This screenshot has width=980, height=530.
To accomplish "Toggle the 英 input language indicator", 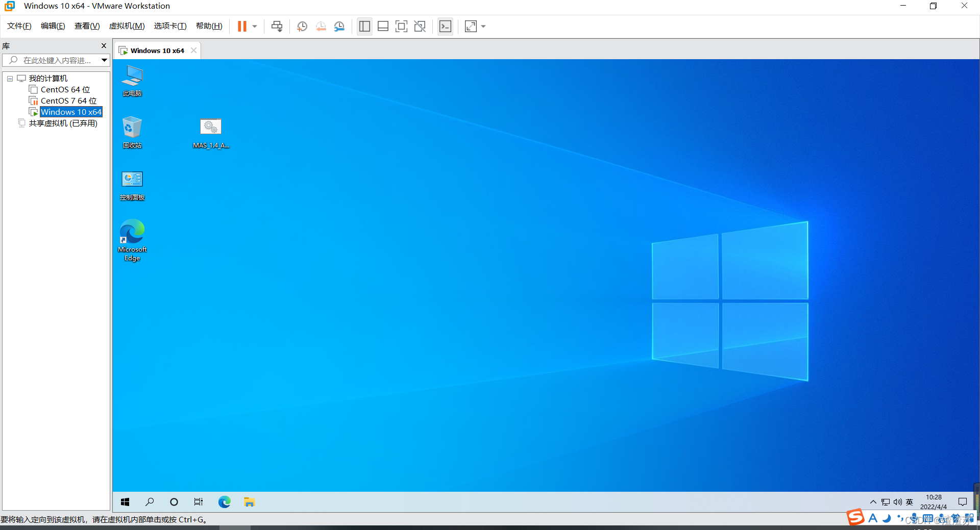I will pyautogui.click(x=910, y=502).
